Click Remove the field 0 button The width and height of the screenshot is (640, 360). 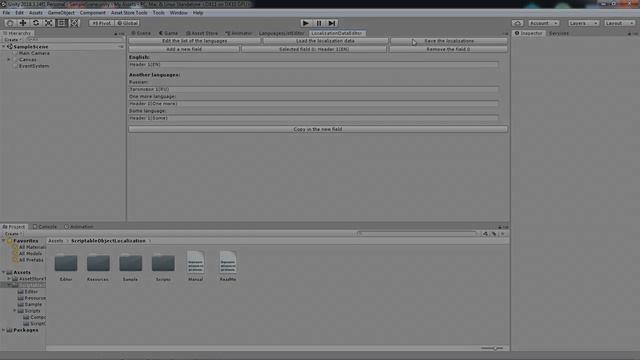(x=448, y=49)
